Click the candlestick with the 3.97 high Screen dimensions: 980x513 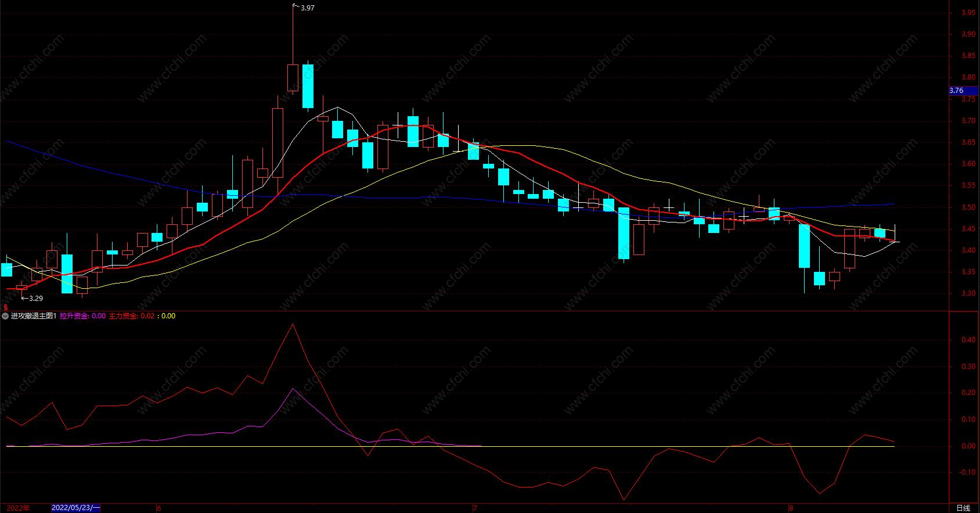293,78
